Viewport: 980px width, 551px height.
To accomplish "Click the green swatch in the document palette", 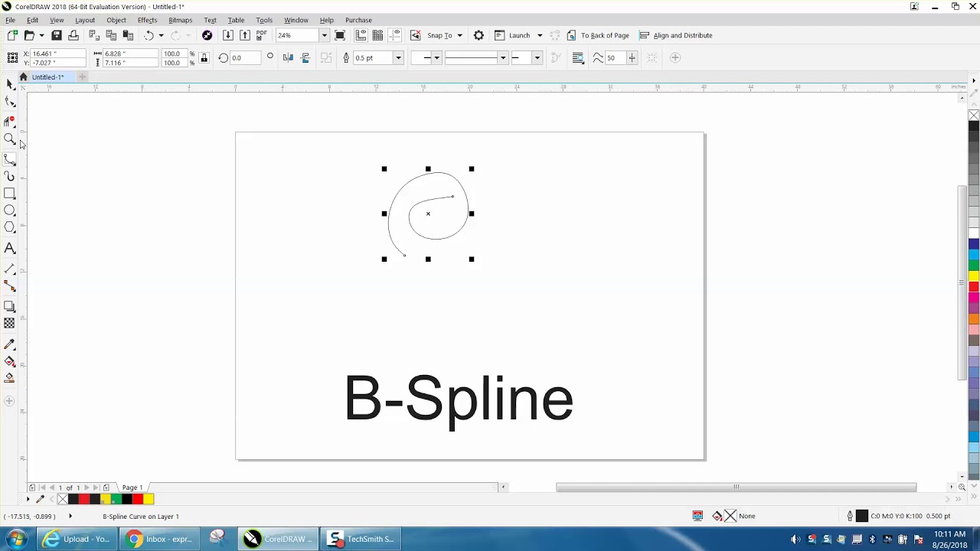I will tap(116, 499).
